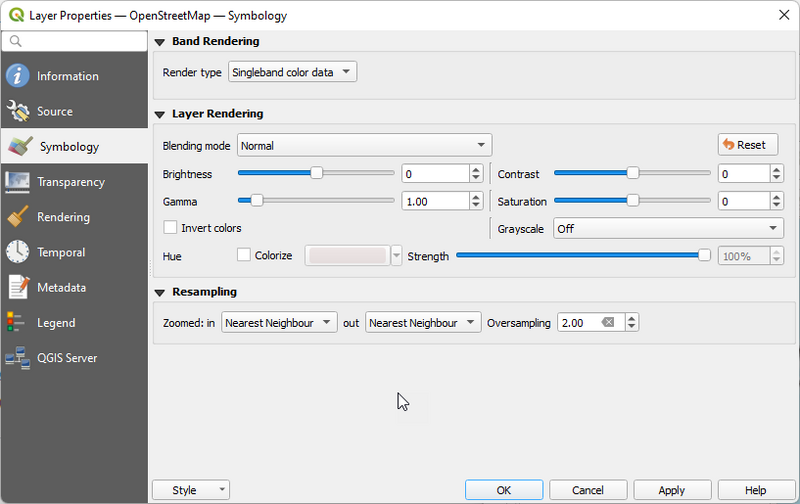Close the Layer Properties dialog
800x504 pixels.
click(784, 15)
